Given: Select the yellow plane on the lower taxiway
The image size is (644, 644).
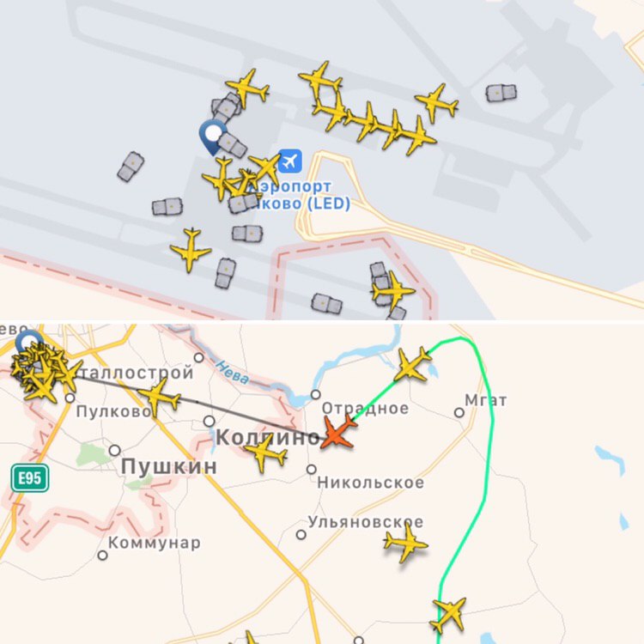Looking at the screenshot, I should 191,250.
